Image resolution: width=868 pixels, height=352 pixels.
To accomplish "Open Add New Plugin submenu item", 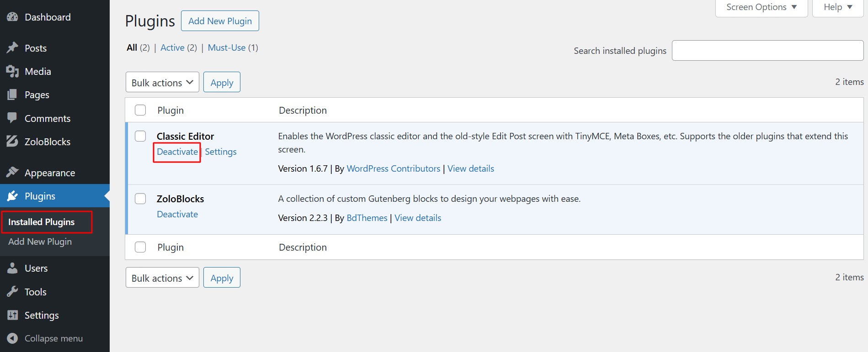I will pyautogui.click(x=40, y=242).
